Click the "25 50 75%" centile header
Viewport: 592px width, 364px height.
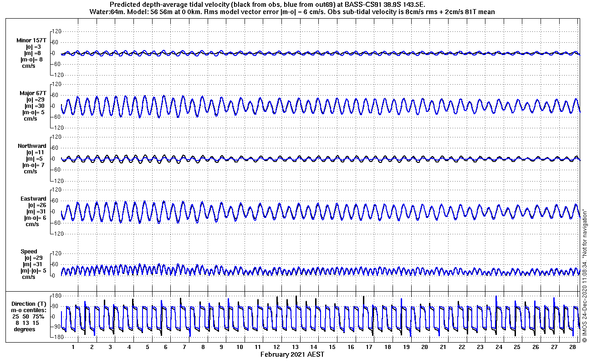(28, 316)
